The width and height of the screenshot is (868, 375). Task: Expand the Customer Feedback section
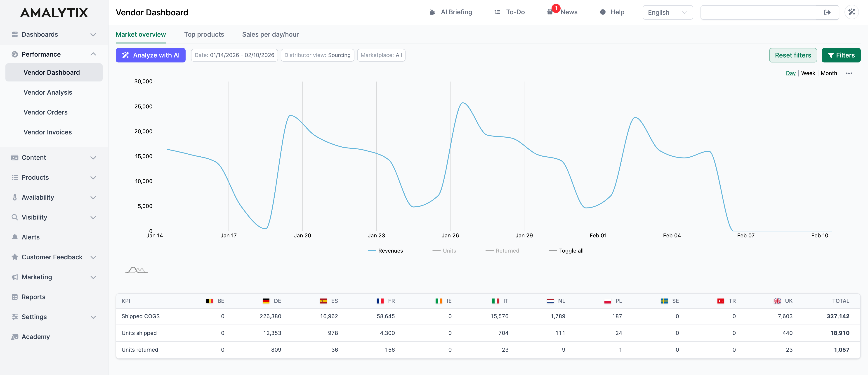[x=52, y=257]
